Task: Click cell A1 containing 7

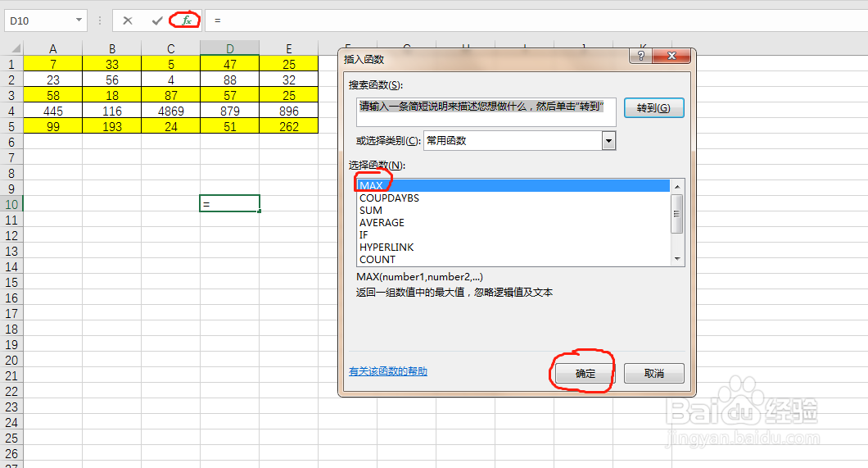Action: 53,64
